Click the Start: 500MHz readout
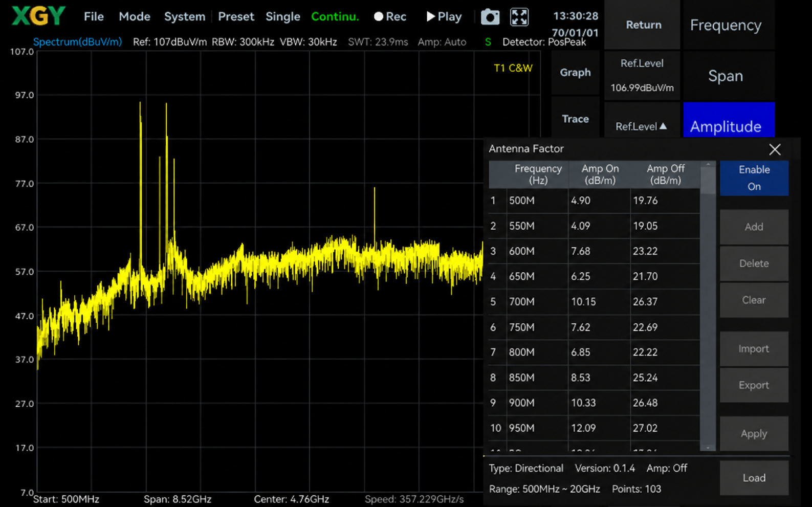812x507 pixels. (66, 499)
